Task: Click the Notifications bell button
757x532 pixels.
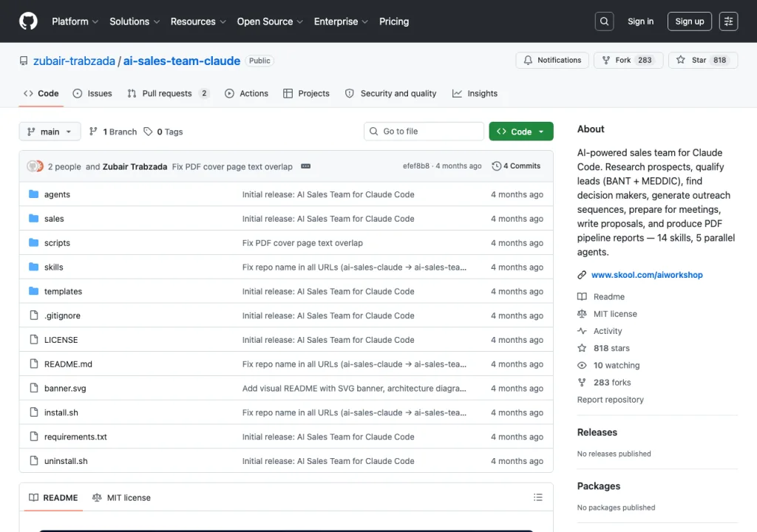Action: [x=551, y=60]
